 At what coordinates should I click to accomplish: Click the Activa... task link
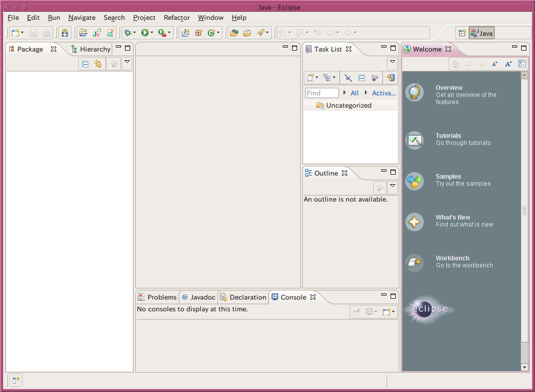point(384,93)
